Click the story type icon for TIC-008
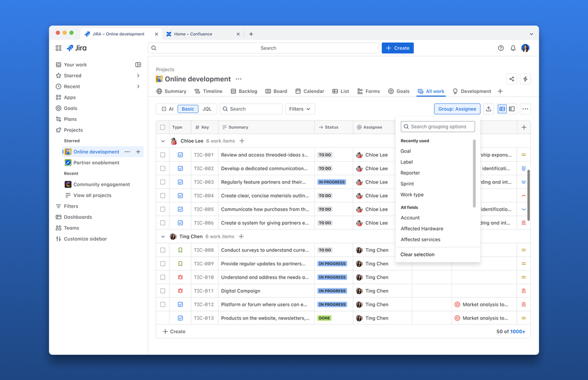The height and width of the screenshot is (380, 588). click(x=180, y=251)
